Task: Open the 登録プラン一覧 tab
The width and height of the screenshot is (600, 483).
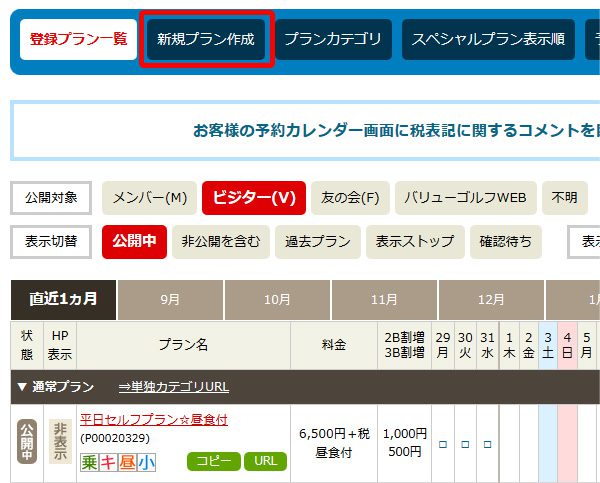Action: [x=78, y=39]
